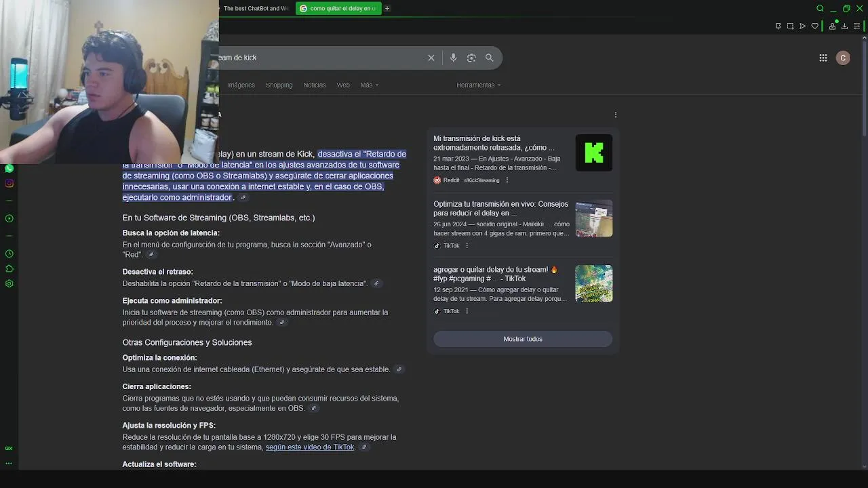Open sidebar three-dots setup menu

(9, 464)
